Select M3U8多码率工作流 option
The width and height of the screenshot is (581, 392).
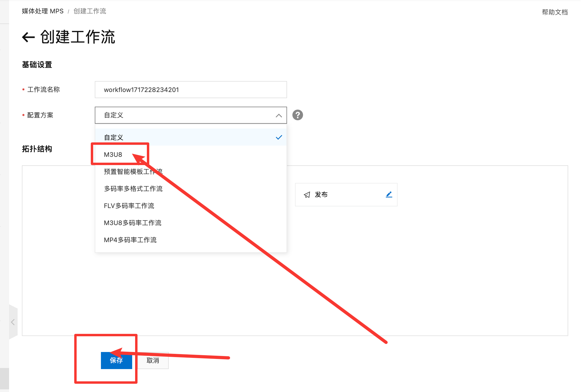[x=132, y=223]
